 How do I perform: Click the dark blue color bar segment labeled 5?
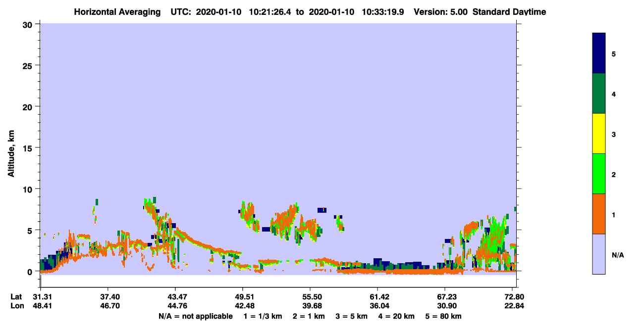(599, 53)
